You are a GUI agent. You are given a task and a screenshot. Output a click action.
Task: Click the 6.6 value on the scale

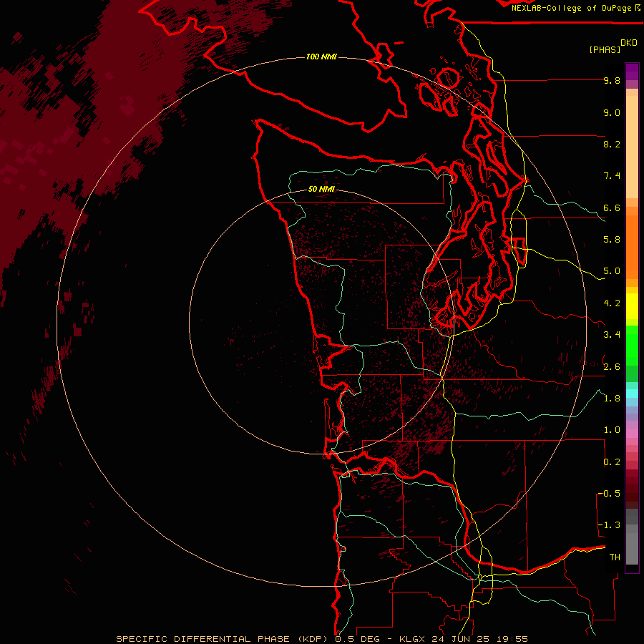[612, 208]
